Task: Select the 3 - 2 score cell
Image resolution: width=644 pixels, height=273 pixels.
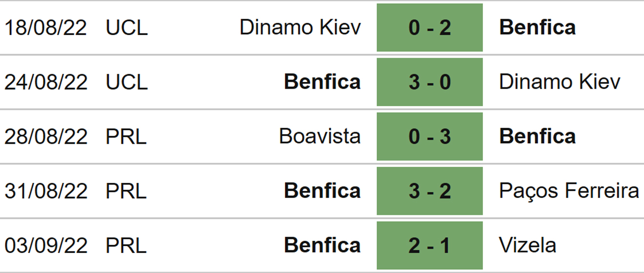Action: pos(429,191)
